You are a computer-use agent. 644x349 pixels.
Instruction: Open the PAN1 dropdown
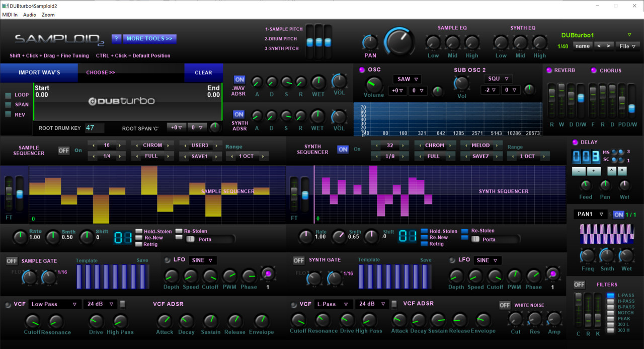tap(590, 215)
